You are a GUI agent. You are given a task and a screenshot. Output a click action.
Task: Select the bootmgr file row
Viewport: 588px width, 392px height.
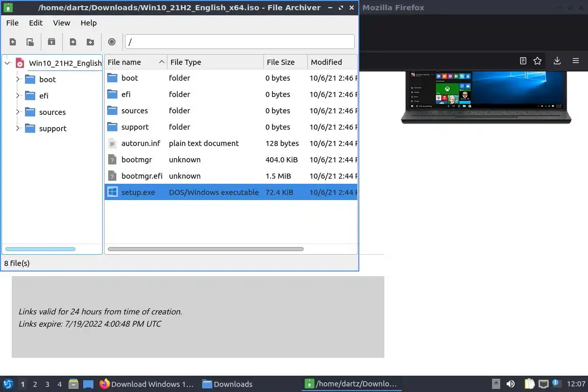coord(231,159)
